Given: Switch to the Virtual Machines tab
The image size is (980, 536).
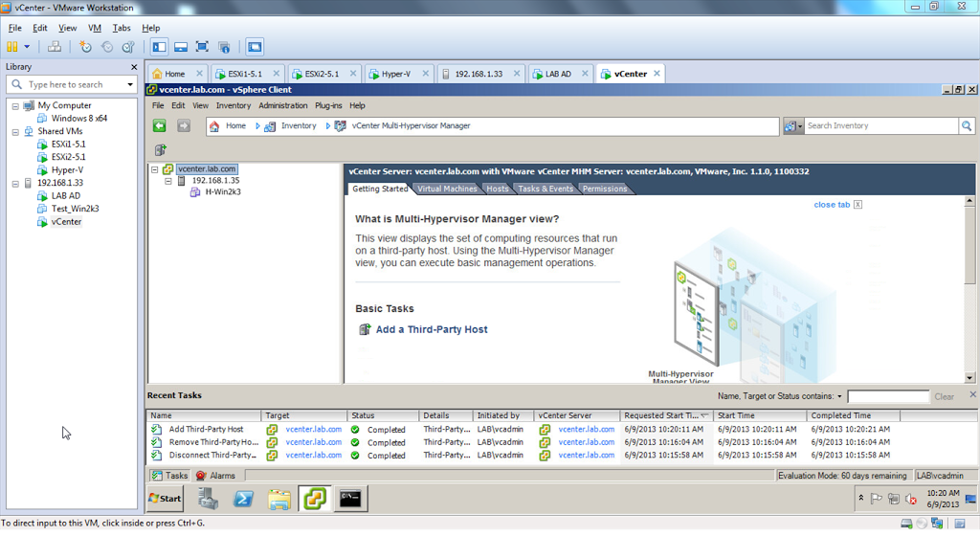Looking at the screenshot, I should point(447,189).
